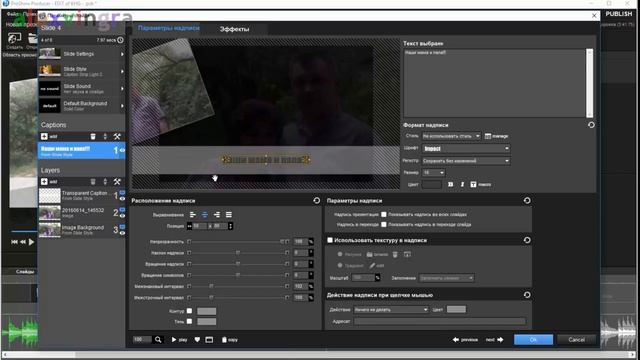Expand Default Background arrow
This screenshot has height=360, width=640.
(x=122, y=106)
